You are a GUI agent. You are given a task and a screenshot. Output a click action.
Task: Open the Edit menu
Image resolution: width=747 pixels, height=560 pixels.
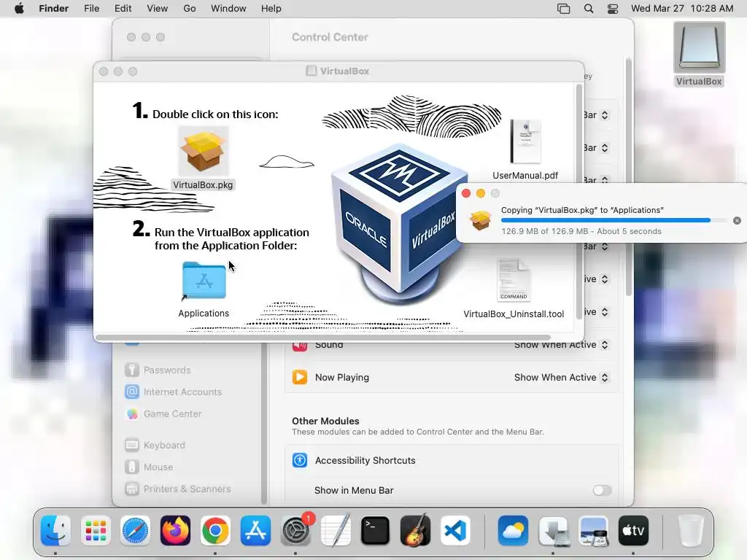coord(123,9)
